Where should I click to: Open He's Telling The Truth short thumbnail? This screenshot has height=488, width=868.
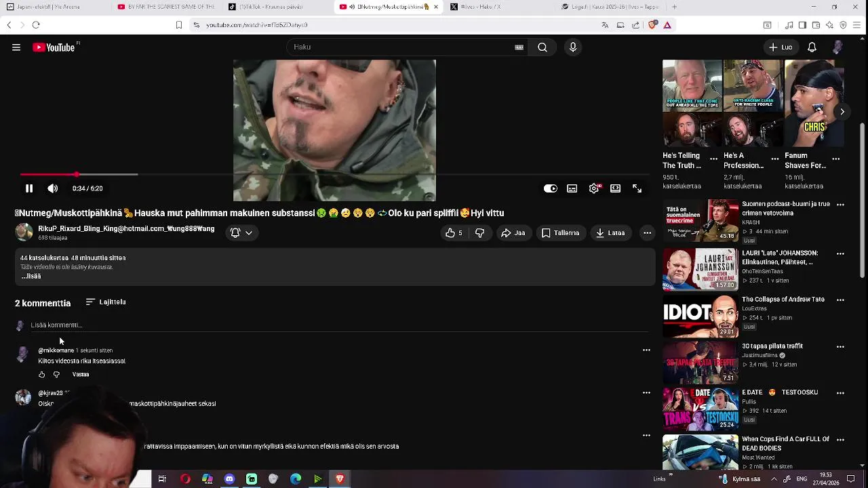pos(692,104)
